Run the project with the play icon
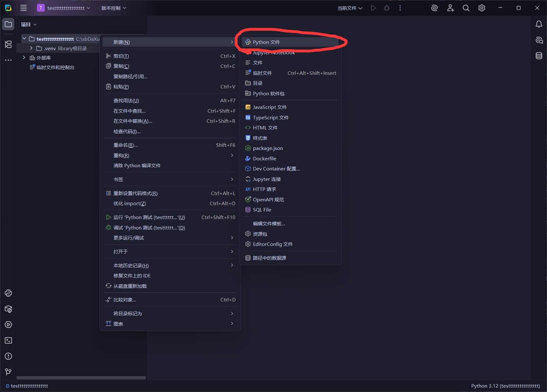The image size is (547, 392). pyautogui.click(x=373, y=8)
